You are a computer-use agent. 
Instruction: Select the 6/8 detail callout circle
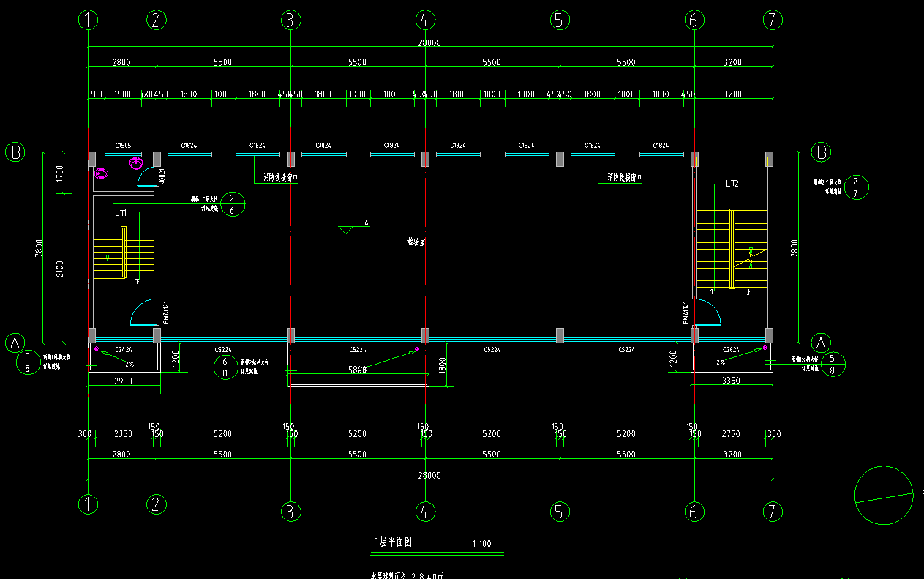(225, 367)
